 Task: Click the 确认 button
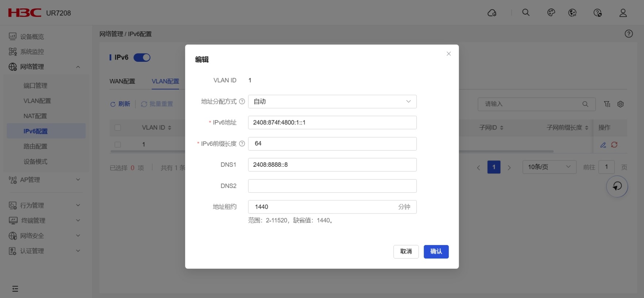436,252
